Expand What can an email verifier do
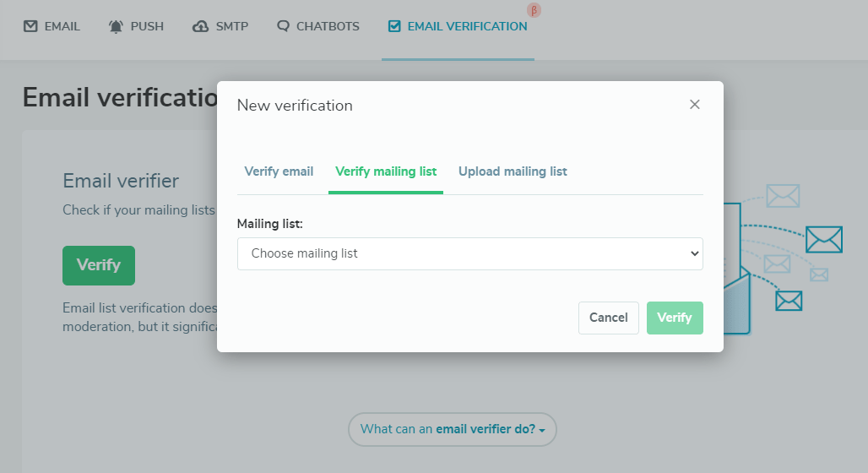Viewport: 868px width, 473px height. [x=453, y=429]
